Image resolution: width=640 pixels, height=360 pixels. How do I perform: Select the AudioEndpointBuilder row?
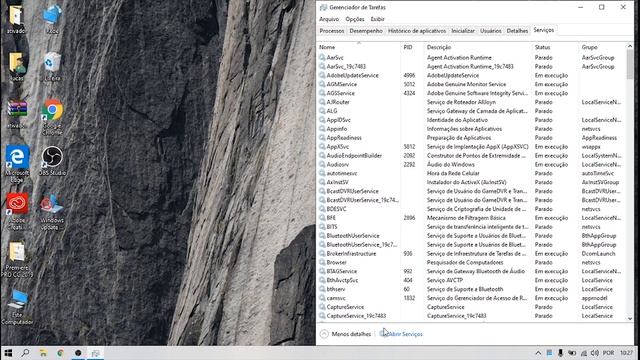click(x=471, y=156)
